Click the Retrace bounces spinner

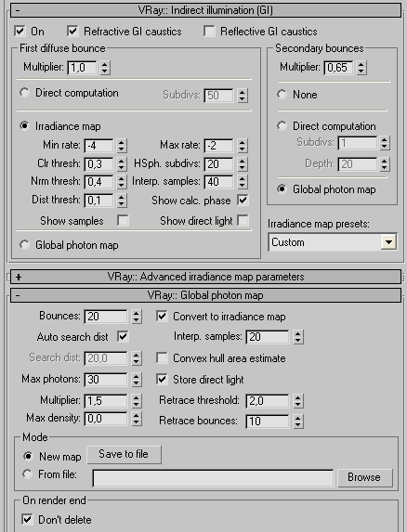pyautogui.click(x=297, y=422)
